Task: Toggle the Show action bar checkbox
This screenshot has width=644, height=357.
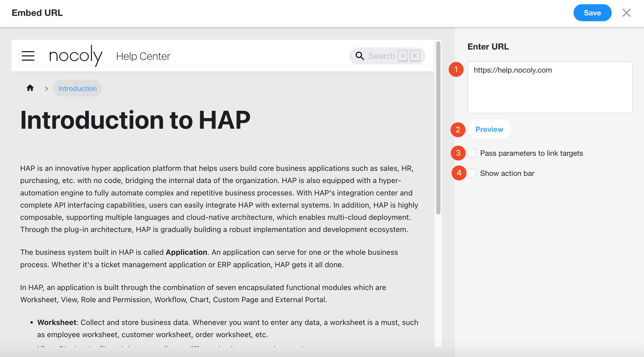Action: pos(472,173)
